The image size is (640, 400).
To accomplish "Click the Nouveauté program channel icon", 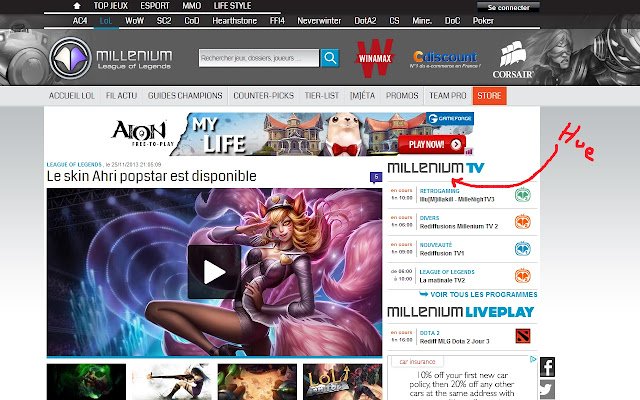I will [522, 249].
